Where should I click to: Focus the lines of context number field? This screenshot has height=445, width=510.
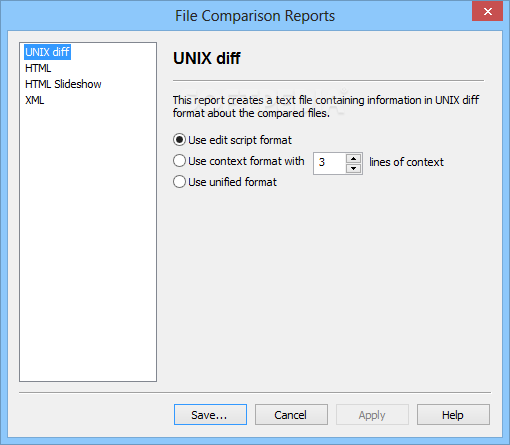pos(329,163)
